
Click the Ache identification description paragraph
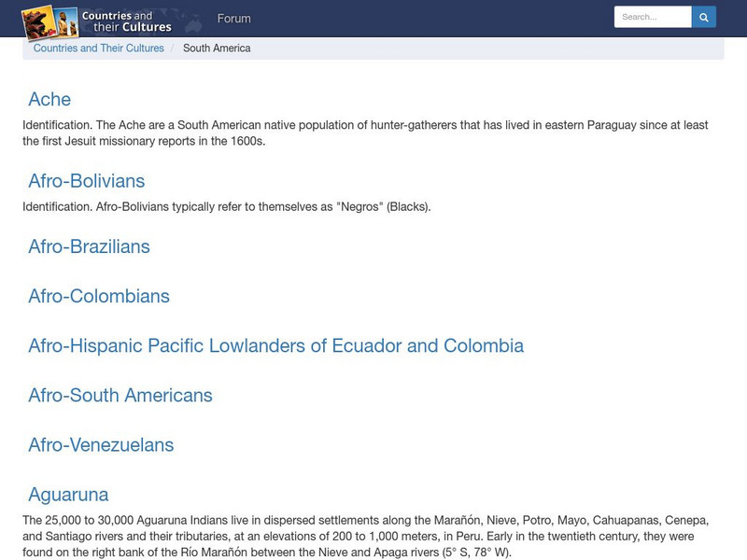(x=365, y=133)
